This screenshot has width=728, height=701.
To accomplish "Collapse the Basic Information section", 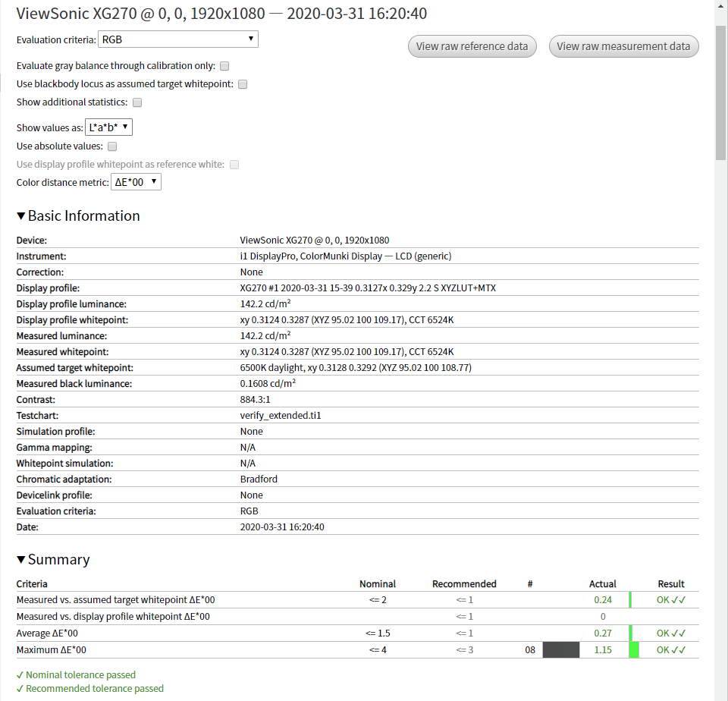I will (x=20, y=215).
